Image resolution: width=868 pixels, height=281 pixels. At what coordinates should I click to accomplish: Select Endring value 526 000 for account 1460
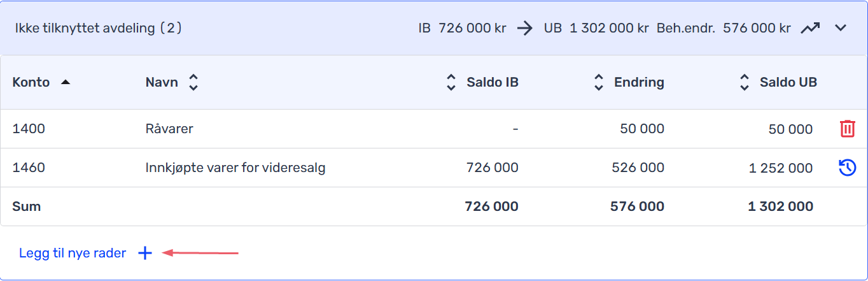[x=638, y=168]
